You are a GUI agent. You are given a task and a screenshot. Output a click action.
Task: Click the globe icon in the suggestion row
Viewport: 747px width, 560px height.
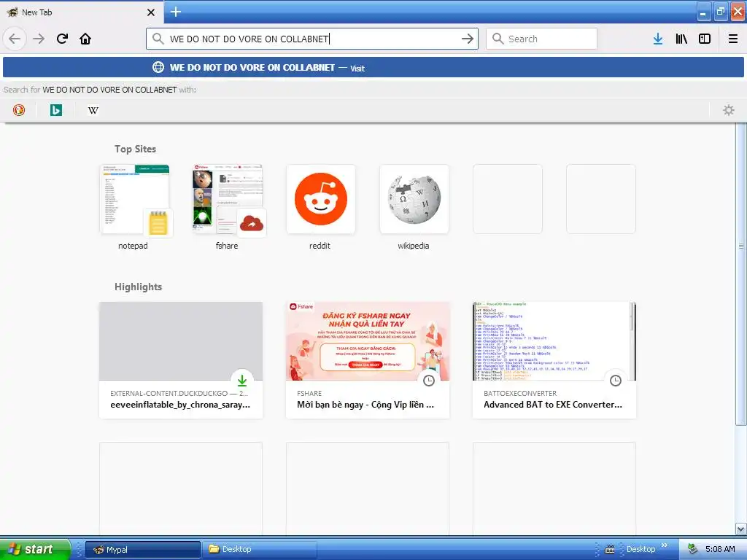coord(158,68)
